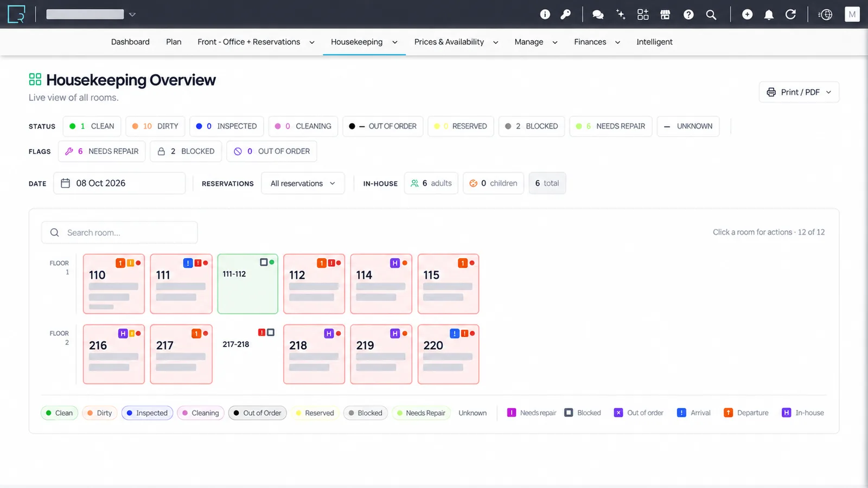Click the refresh icon
Image resolution: width=868 pixels, height=488 pixels.
tap(790, 15)
